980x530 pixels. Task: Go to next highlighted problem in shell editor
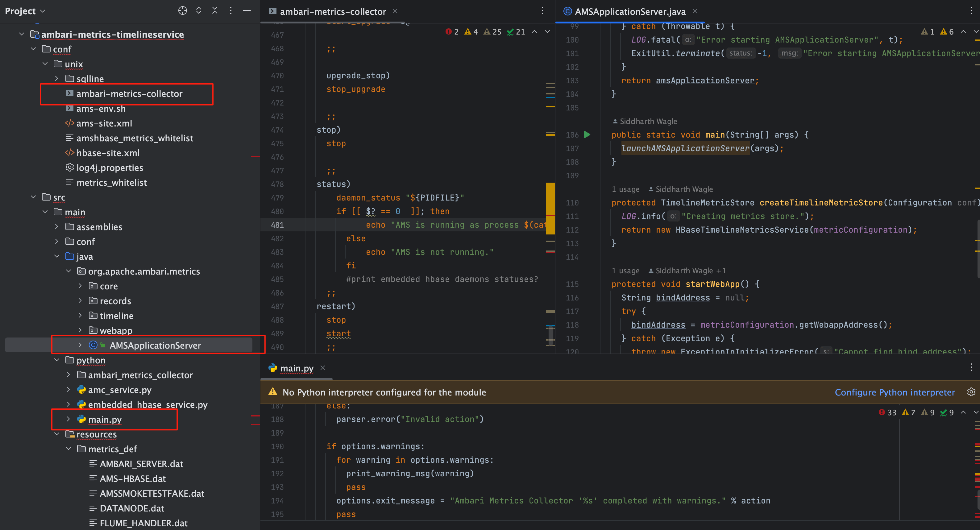547,31
